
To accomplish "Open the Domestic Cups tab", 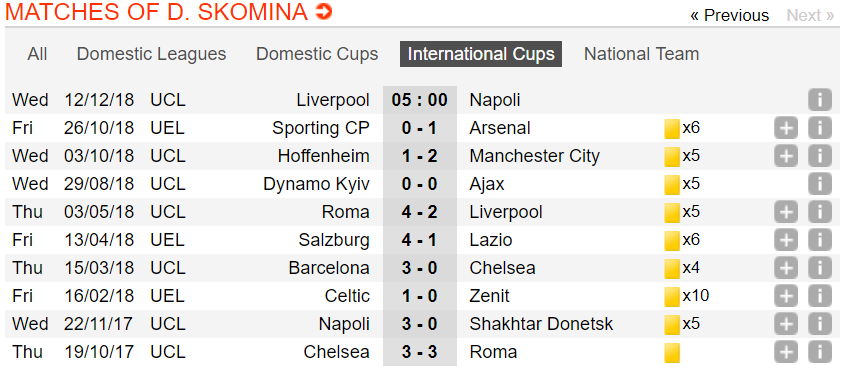I will click(317, 54).
